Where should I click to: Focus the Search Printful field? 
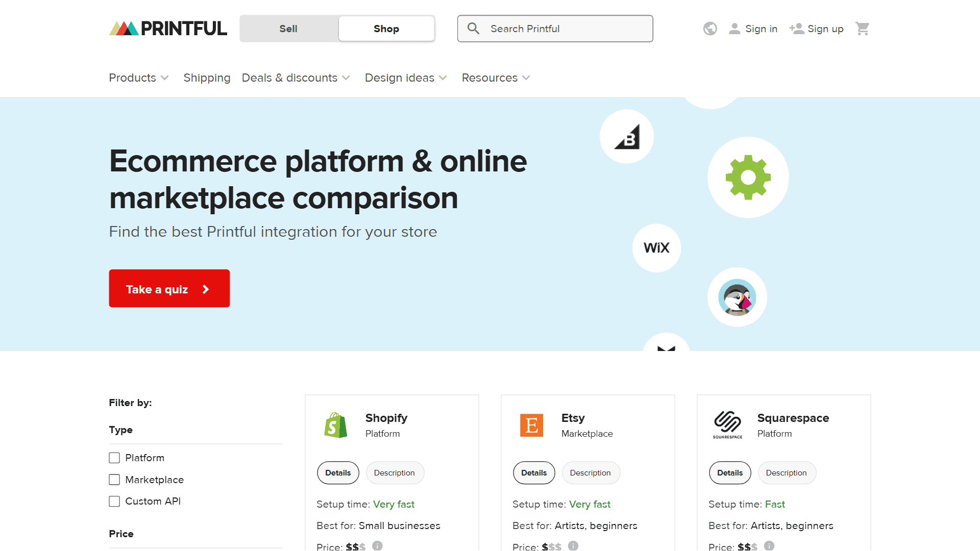click(555, 29)
